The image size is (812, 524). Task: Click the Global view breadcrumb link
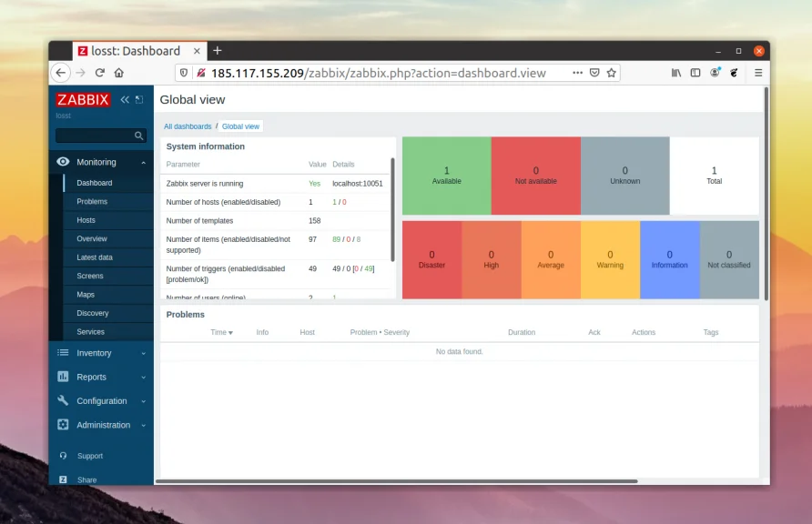click(240, 126)
